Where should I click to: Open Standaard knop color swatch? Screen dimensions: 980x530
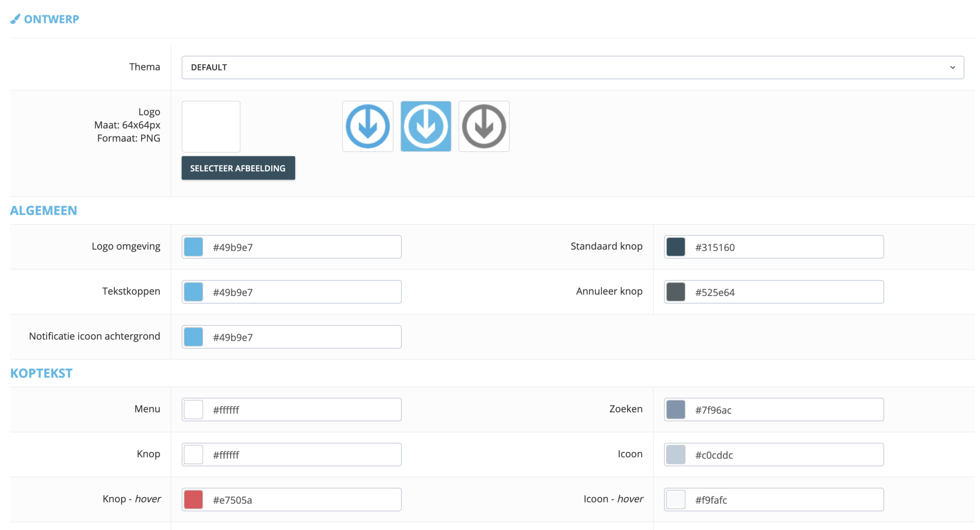[x=675, y=247]
